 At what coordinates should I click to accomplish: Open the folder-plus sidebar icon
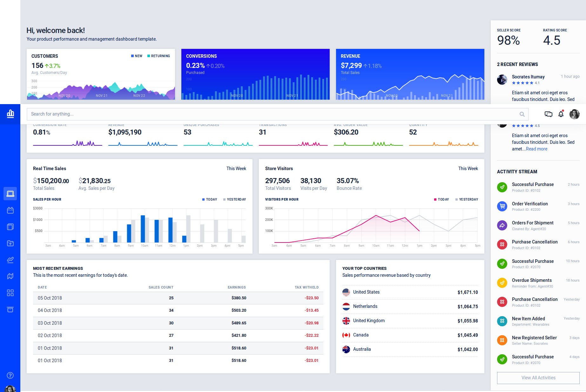click(x=10, y=243)
